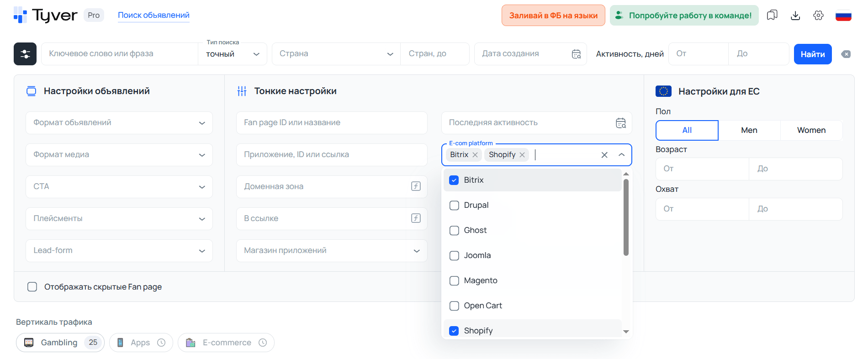The width and height of the screenshot is (868, 359).
Task: Open the CTA dropdown
Action: coord(119,187)
